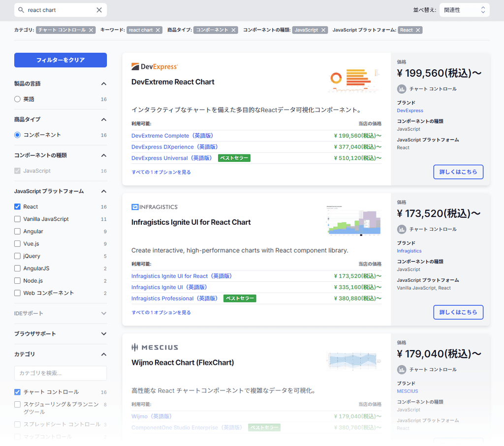The height and width of the screenshot is (446, 504).
Task: Remove the react chart keyword filter chip
Action: point(158,30)
